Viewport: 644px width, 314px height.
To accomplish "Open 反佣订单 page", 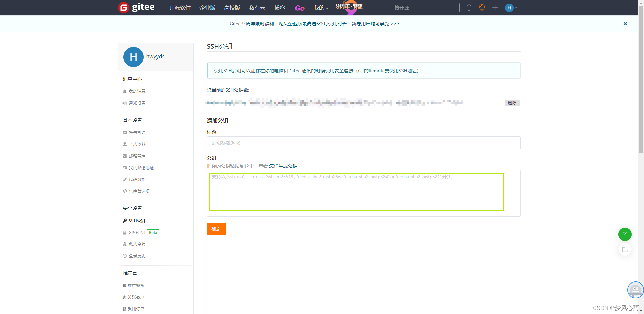I will coord(133,309).
